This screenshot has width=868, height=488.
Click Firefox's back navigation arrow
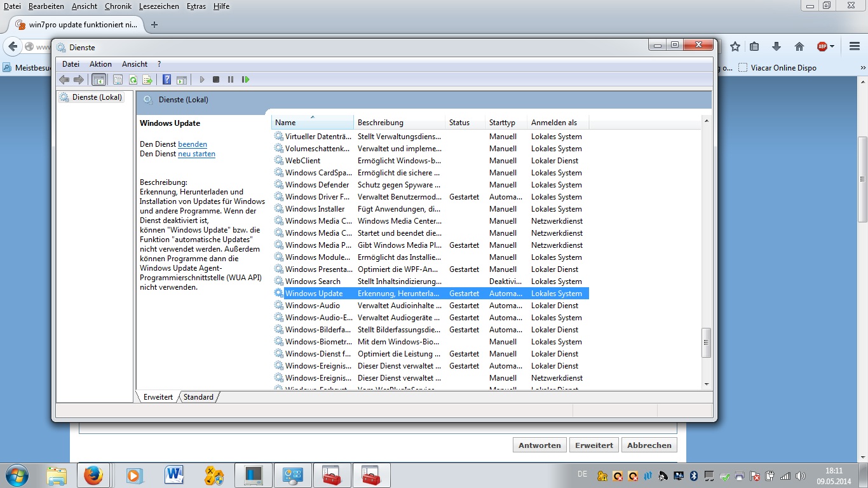click(13, 46)
